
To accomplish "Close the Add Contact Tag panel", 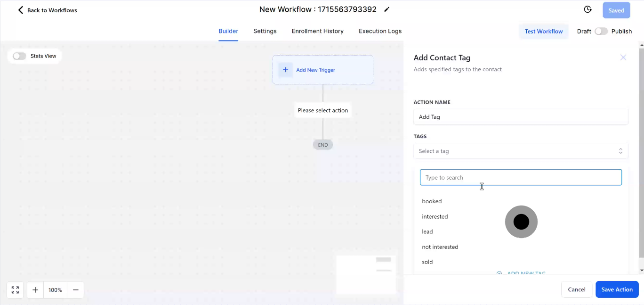I will point(623,58).
